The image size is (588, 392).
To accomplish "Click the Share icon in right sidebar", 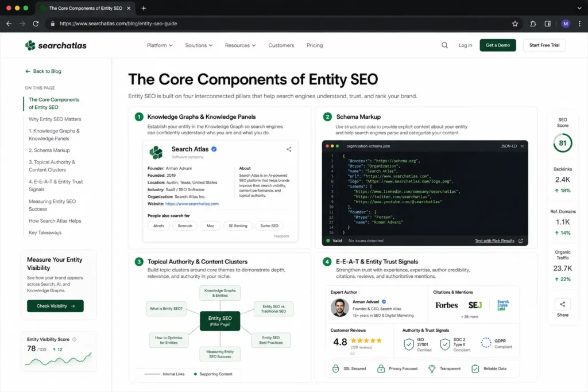I will click(x=563, y=304).
